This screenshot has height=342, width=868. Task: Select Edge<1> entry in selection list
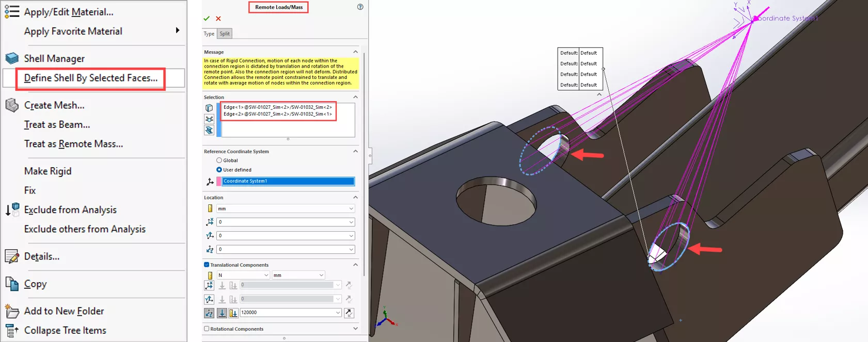278,107
